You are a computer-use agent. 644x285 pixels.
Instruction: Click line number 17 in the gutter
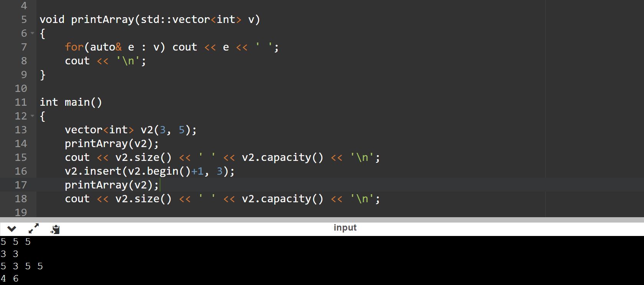[21, 185]
